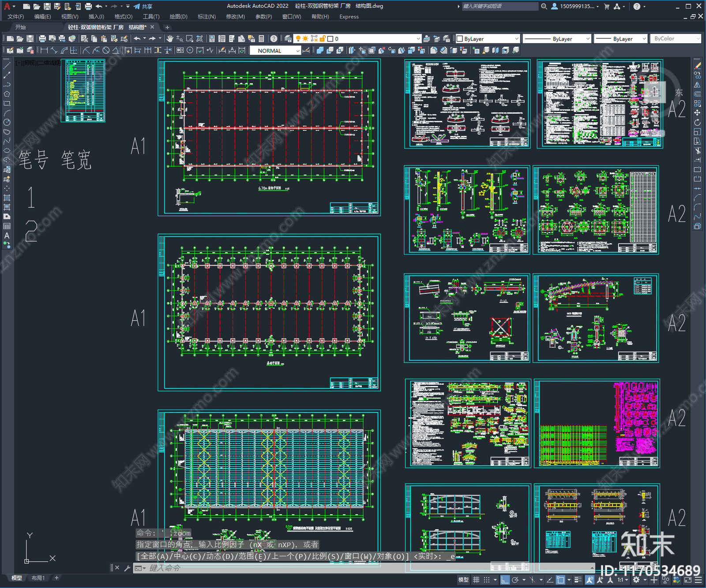The width and height of the screenshot is (706, 588).
Task: Click the 共享 share button
Action: pyautogui.click(x=143, y=6)
